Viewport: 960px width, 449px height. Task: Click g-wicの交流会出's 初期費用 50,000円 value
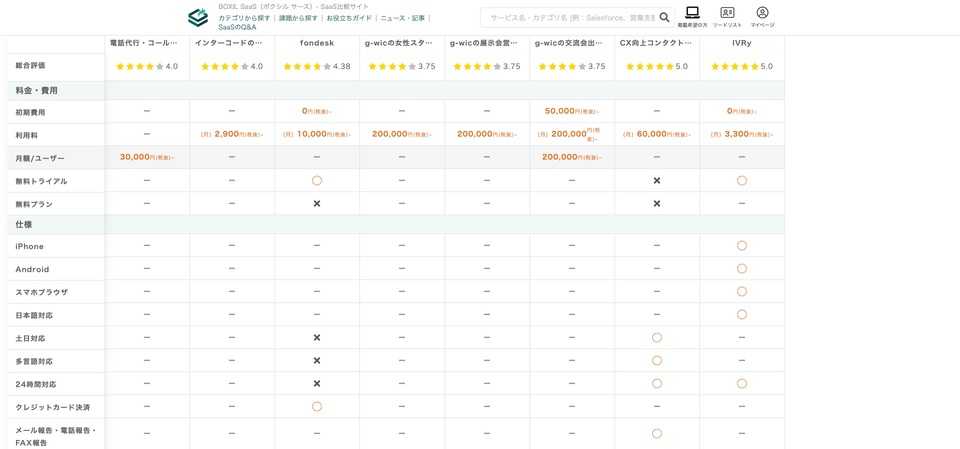pos(572,111)
